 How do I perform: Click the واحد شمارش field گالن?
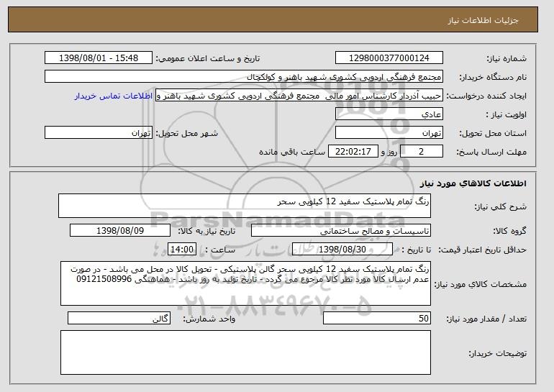pos(119,318)
